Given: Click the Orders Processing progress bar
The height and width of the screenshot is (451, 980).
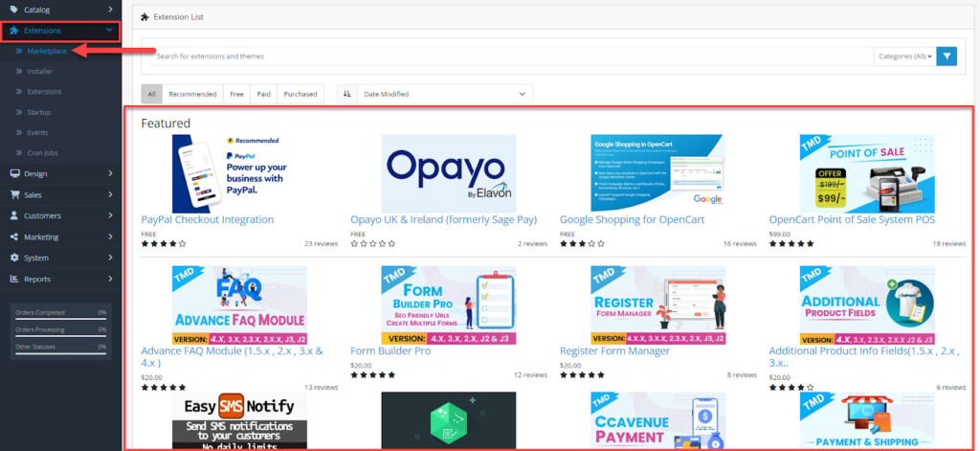Looking at the screenshot, I should [x=60, y=335].
